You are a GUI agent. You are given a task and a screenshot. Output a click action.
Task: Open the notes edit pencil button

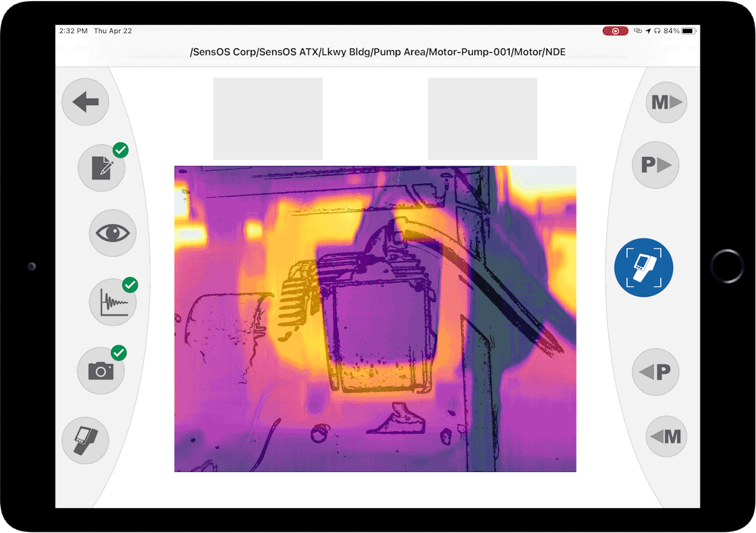click(x=101, y=168)
